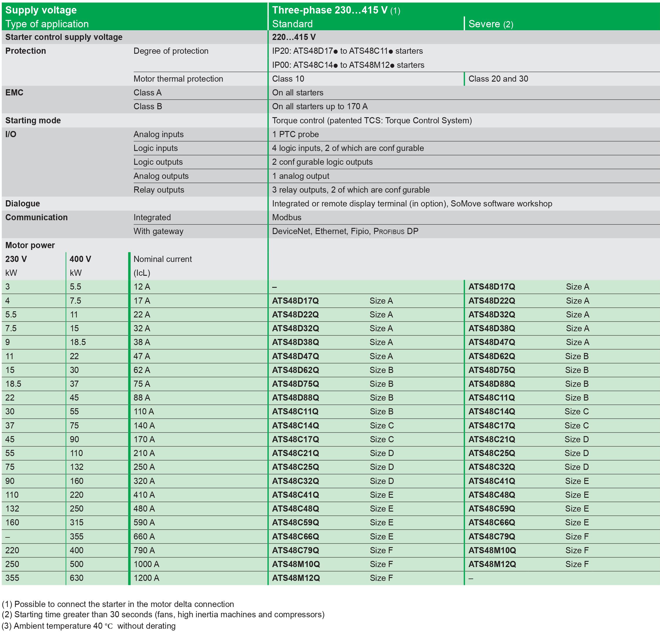This screenshot has width=660, height=644.
Task: Select Severe ATS48D32Q in 22 A row
Action: [x=491, y=315]
